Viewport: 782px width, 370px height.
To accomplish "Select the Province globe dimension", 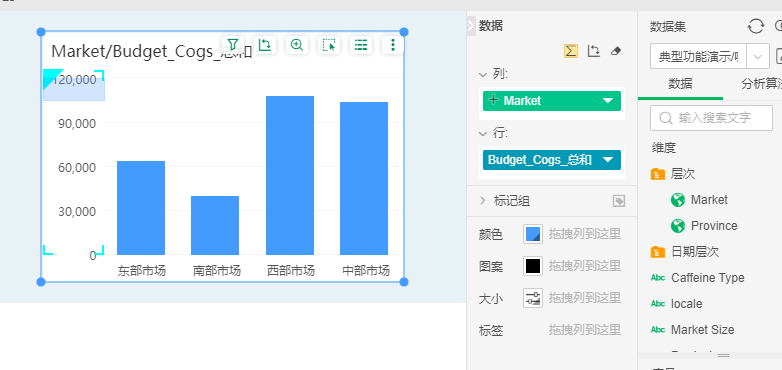I will click(x=704, y=226).
